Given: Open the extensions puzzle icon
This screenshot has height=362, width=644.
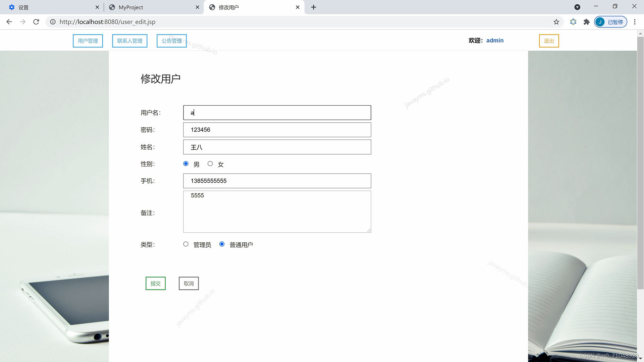Looking at the screenshot, I should pyautogui.click(x=586, y=22).
